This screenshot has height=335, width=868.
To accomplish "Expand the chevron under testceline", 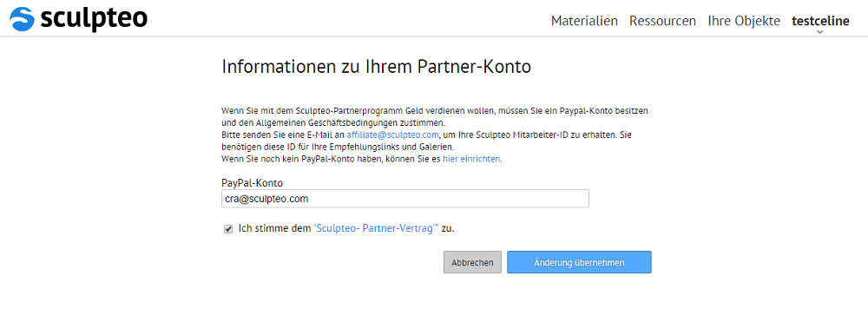I will pyautogui.click(x=820, y=32).
